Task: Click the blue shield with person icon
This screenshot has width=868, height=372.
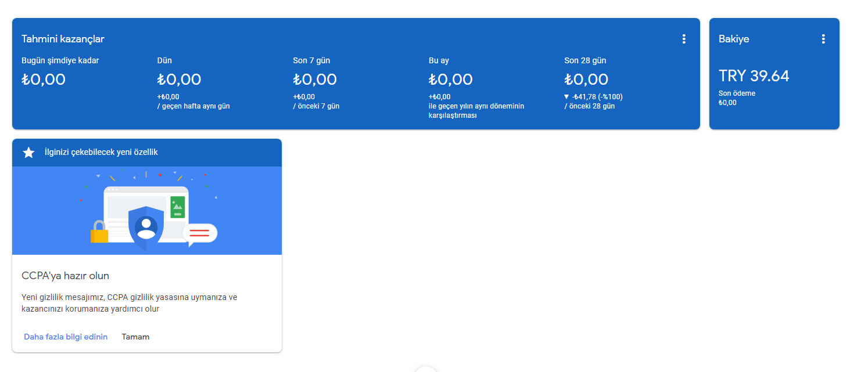Action: [x=146, y=226]
